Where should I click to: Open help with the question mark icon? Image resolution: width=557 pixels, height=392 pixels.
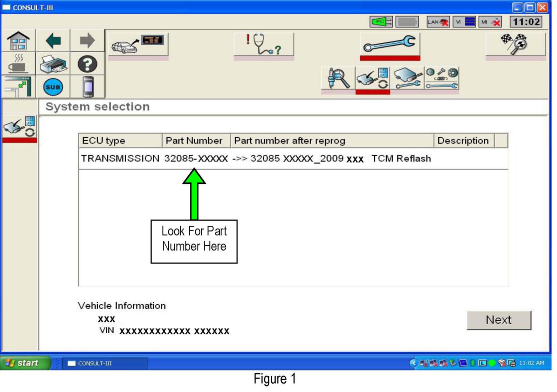click(87, 64)
